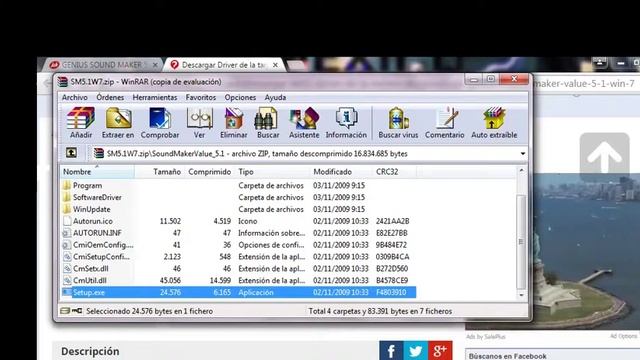The image size is (640, 360).
Task: Open the Información toolbar icon
Action: tap(346, 122)
